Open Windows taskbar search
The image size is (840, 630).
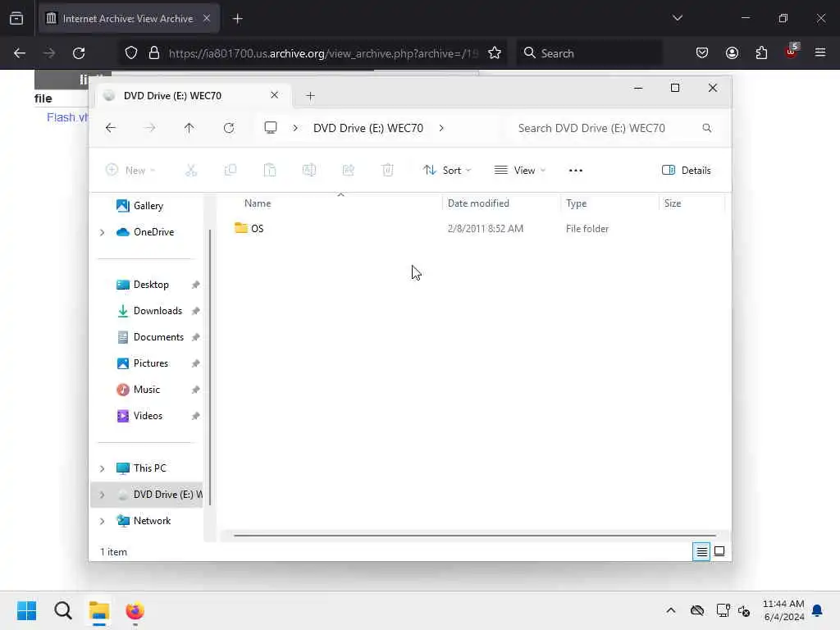point(62,610)
